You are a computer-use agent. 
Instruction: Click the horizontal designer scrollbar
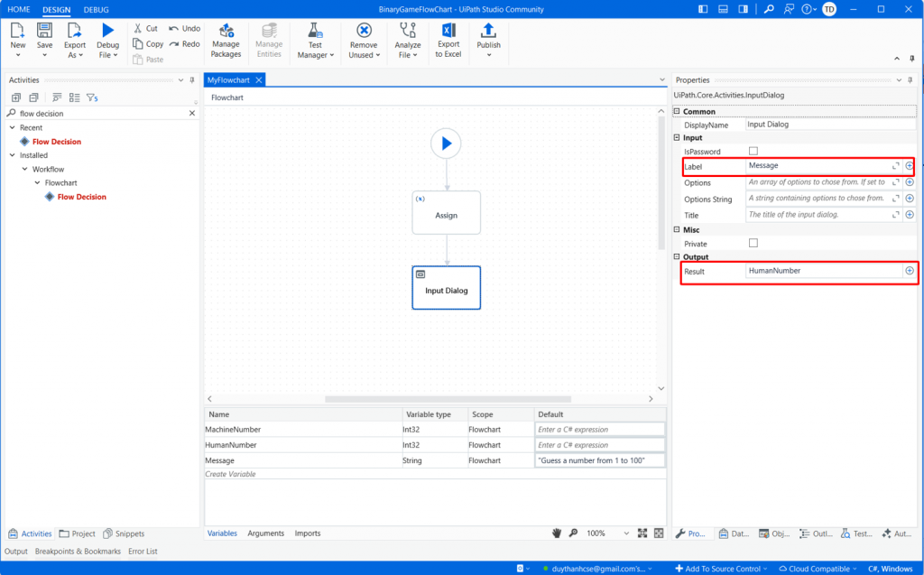pos(448,399)
